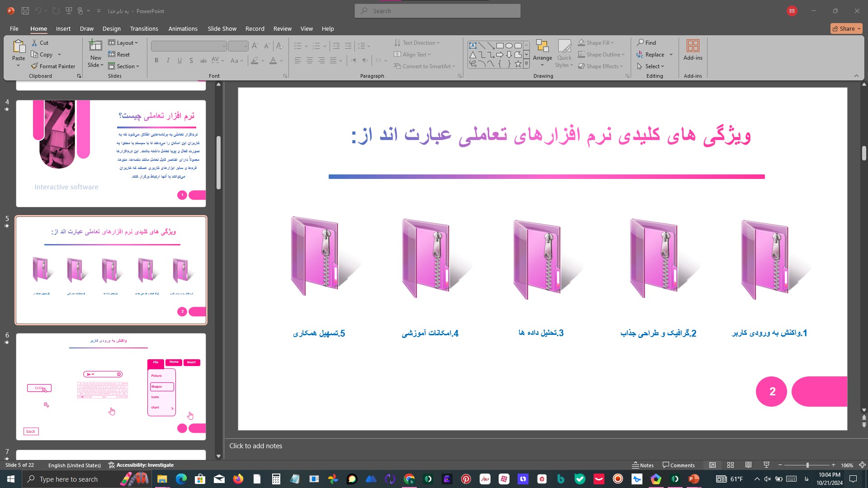Image resolution: width=868 pixels, height=488 pixels.
Task: Click the Share button
Action: [846, 28]
